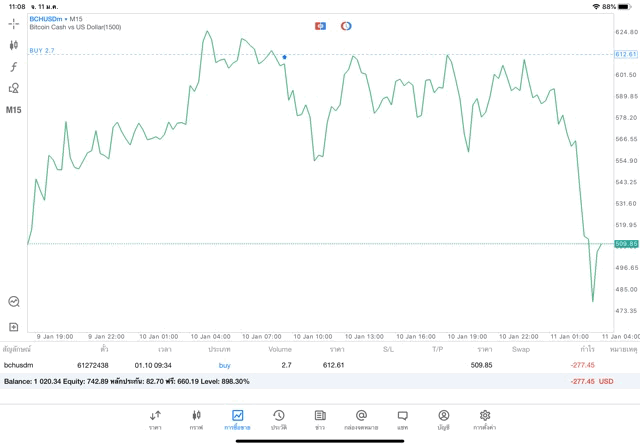Screen dimensions: 640x447
Task: Switch to the Chart tab with candlesticks icon
Action: click(196, 419)
